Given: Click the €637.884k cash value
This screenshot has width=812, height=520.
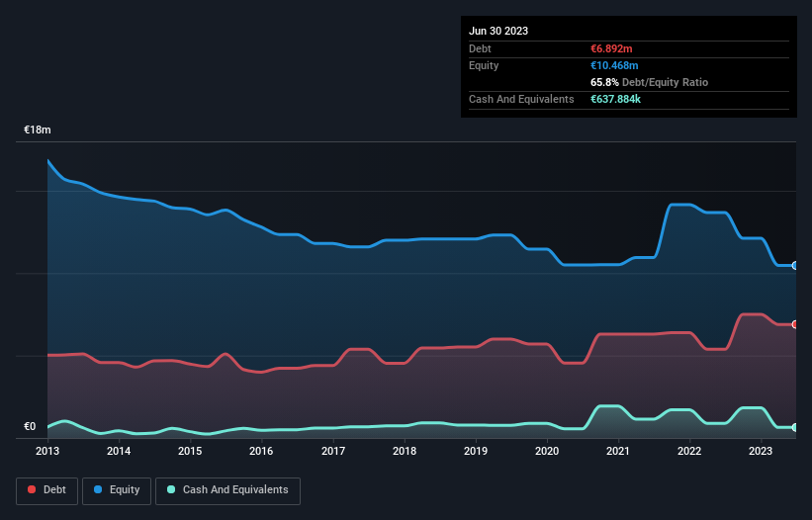Looking at the screenshot, I should (615, 99).
